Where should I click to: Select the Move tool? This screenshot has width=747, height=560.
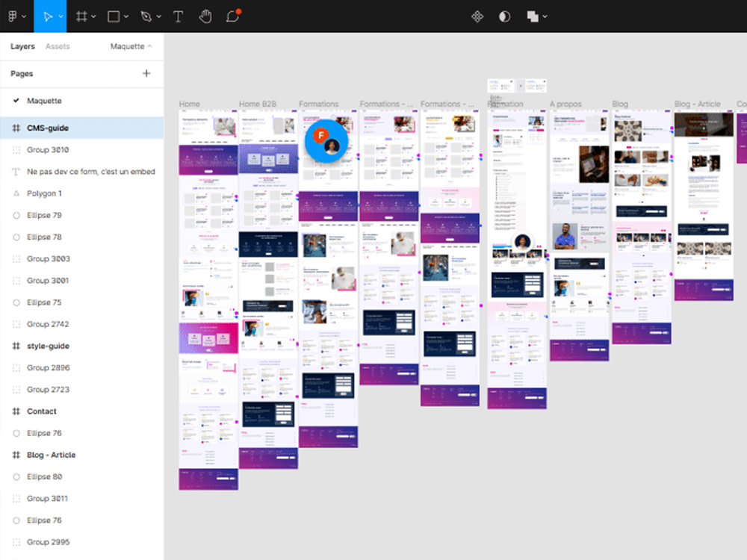pyautogui.click(x=46, y=16)
